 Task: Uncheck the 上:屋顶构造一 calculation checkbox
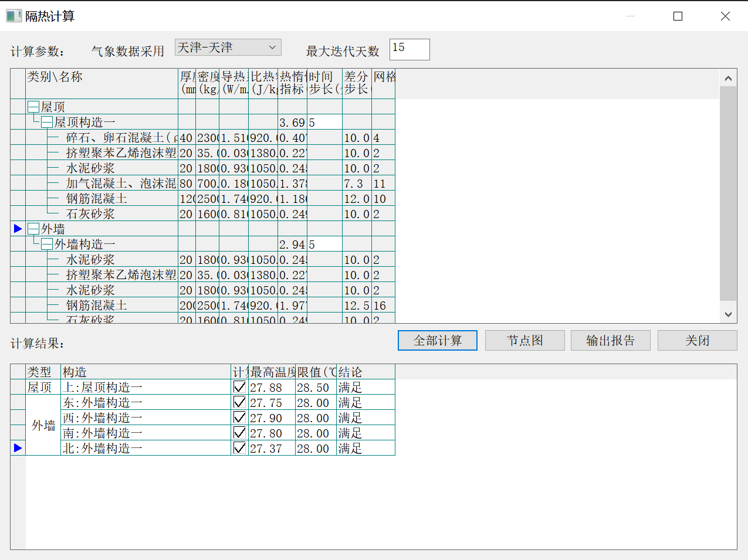tap(239, 387)
